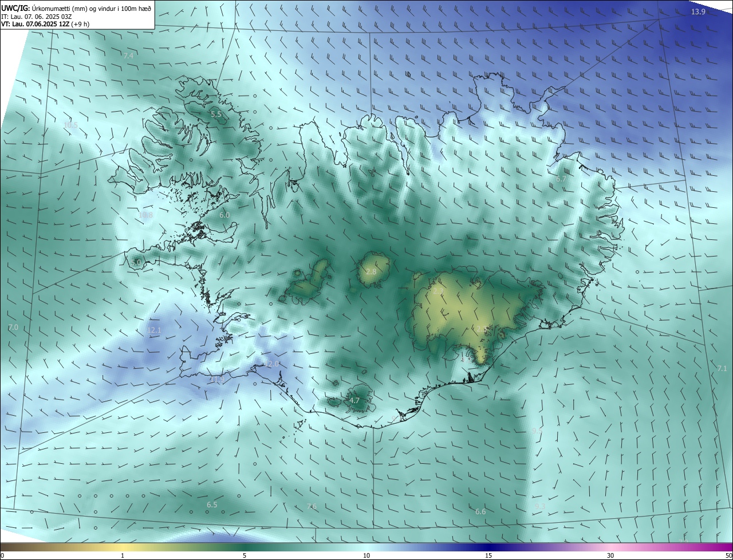Select the 12.1 value label
This screenshot has height=560, width=733.
[154, 330]
